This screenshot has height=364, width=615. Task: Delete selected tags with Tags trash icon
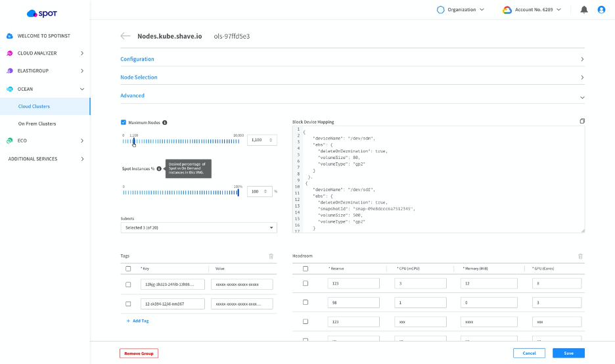pos(271,256)
